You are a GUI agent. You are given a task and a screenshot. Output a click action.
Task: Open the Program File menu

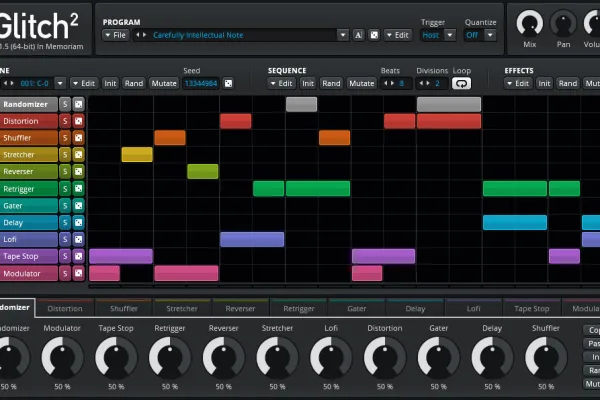pos(116,35)
